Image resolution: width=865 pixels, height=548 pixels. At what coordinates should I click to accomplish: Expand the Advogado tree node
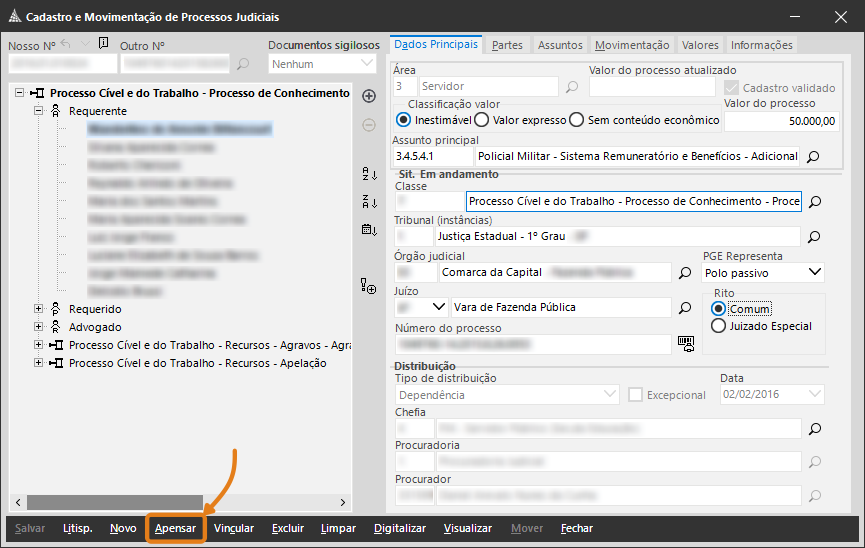click(39, 327)
